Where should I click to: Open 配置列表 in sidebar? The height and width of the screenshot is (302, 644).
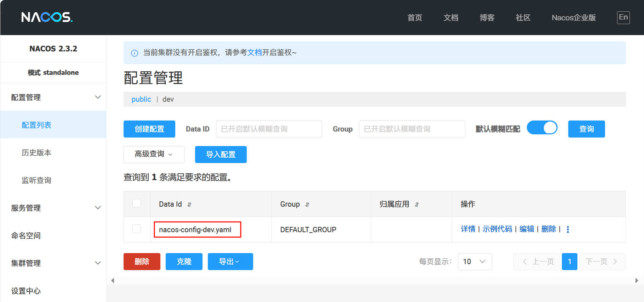tap(53, 125)
